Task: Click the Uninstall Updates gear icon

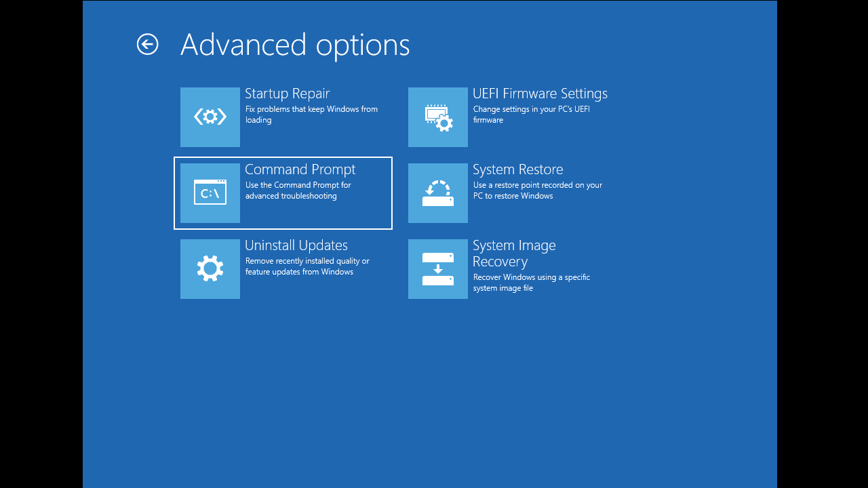Action: 210,268
